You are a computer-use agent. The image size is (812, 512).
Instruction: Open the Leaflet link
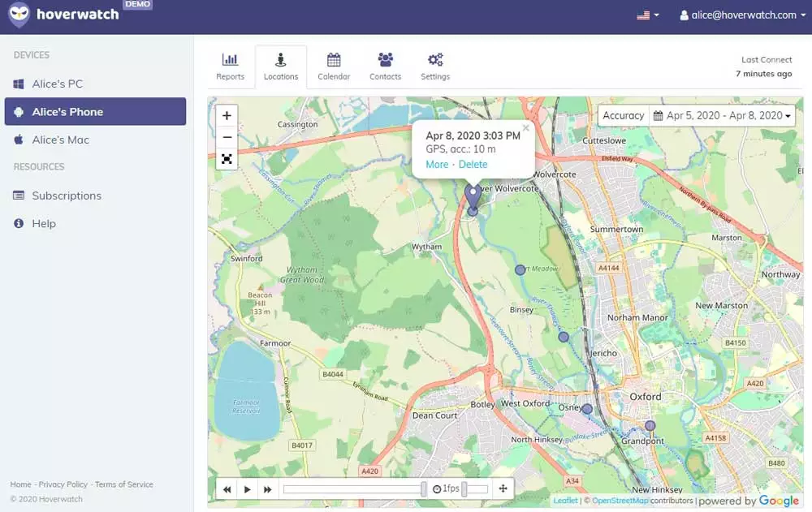click(x=565, y=501)
